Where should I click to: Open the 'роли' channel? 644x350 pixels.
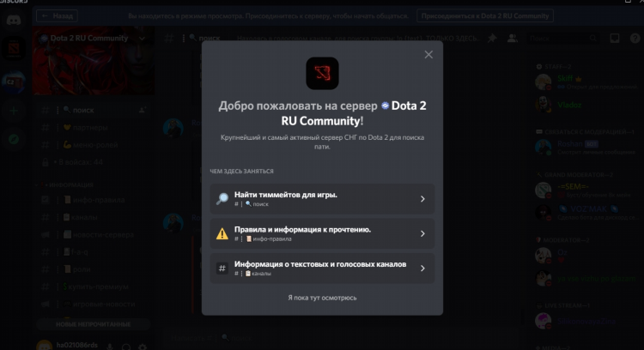[x=94, y=269]
